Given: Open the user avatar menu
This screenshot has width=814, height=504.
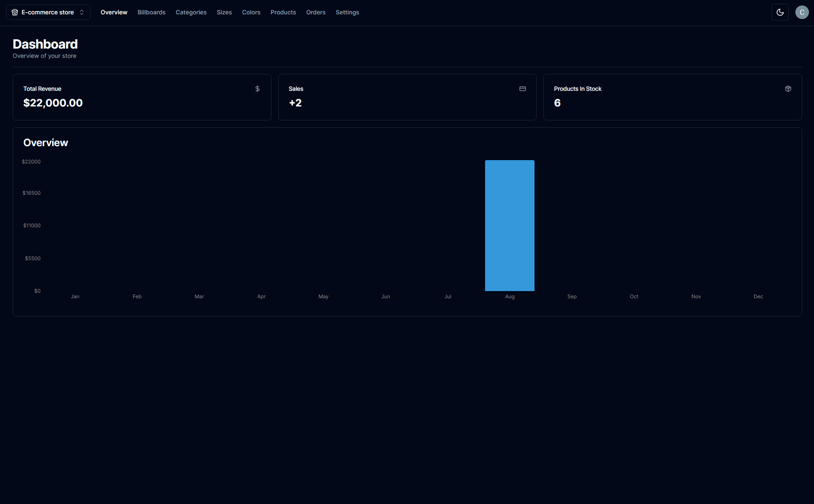Looking at the screenshot, I should click(x=802, y=12).
